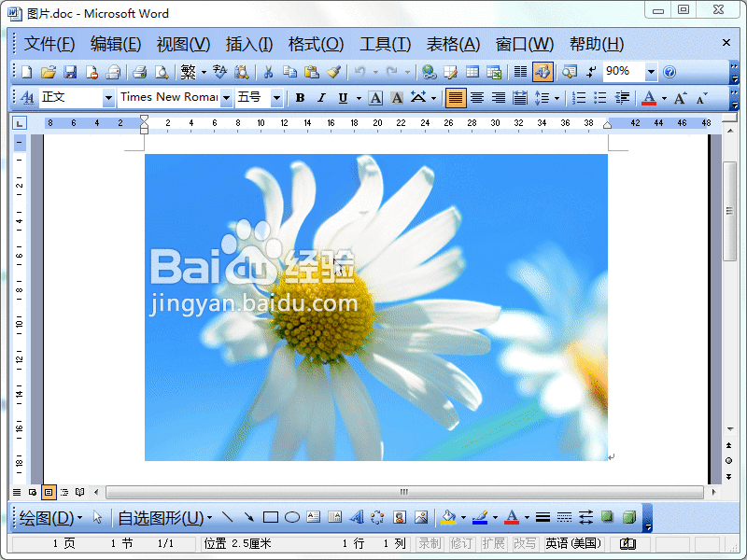
Task: Click the Insert Hyperlink globe icon
Action: 429,73
